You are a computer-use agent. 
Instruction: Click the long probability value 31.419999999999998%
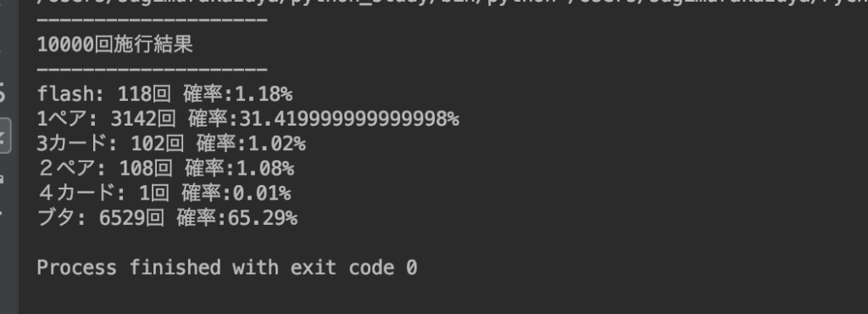click(x=348, y=119)
